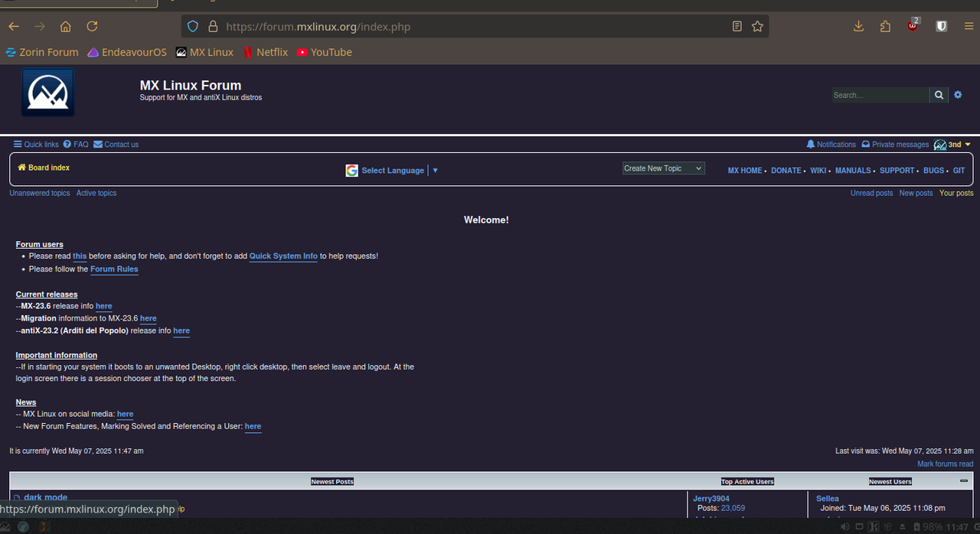Open the BUGS nav link
Viewport: 980px width, 534px height.
[933, 171]
